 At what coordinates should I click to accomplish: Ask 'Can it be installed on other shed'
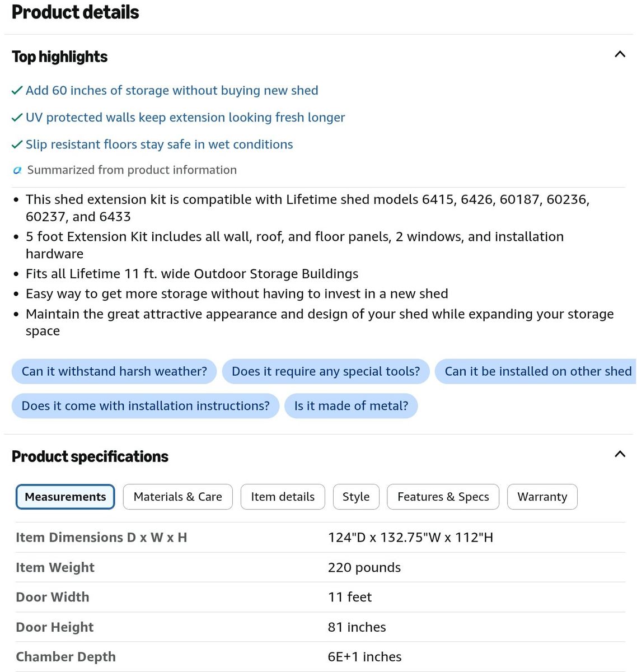click(536, 371)
